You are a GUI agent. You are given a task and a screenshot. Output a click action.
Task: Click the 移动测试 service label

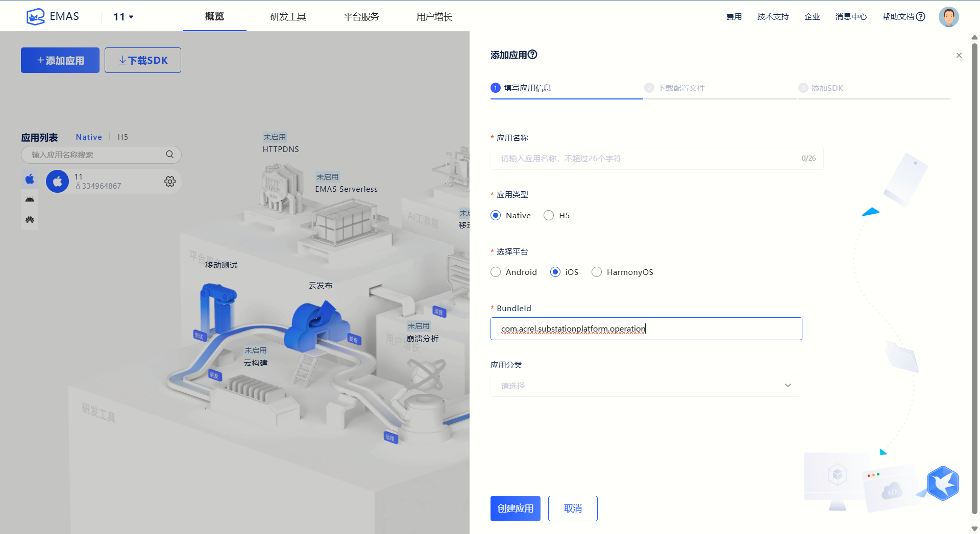[221, 265]
